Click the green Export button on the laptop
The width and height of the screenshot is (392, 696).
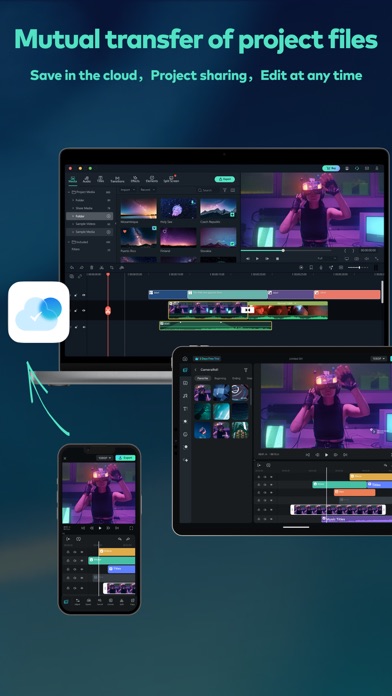pyautogui.click(x=225, y=179)
